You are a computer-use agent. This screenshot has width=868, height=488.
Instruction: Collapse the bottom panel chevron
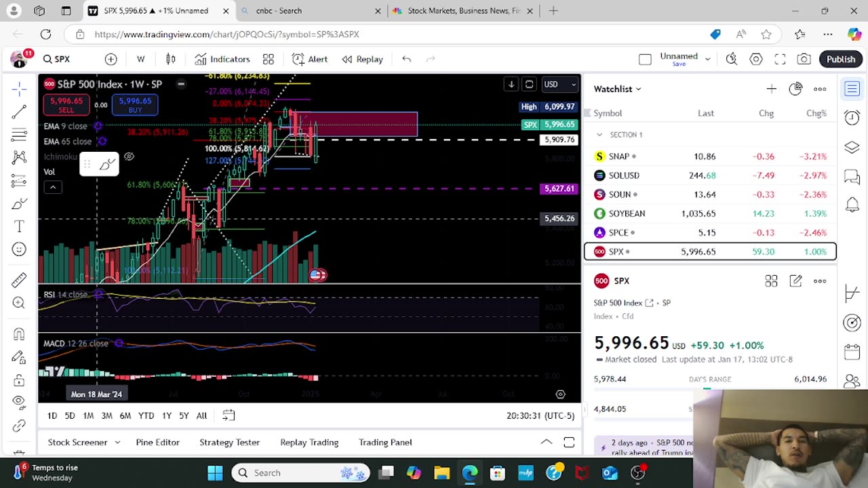point(546,442)
